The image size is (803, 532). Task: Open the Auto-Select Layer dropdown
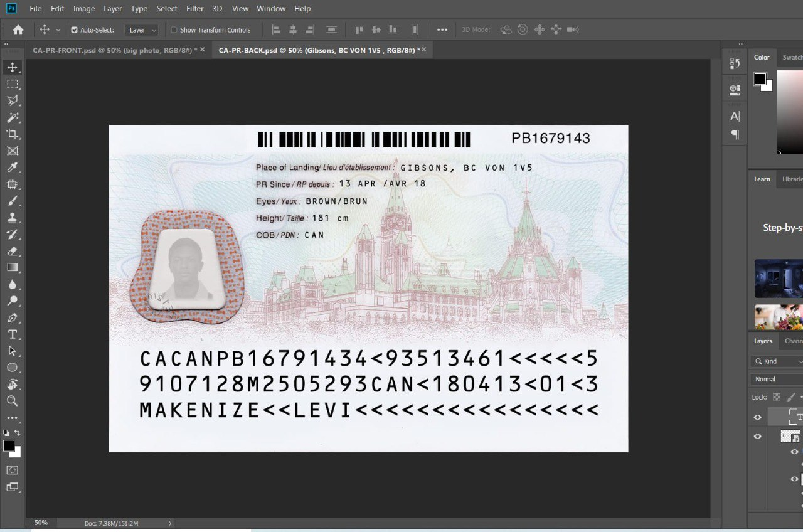pos(142,30)
